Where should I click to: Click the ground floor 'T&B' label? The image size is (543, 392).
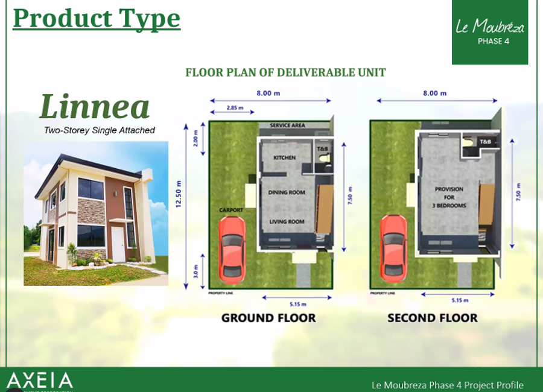(322, 149)
